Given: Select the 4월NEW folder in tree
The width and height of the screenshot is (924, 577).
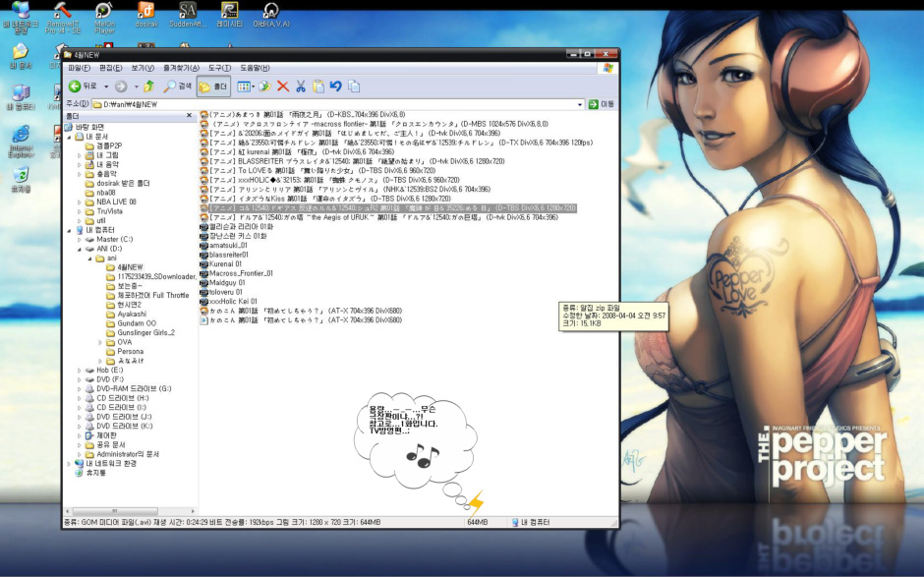Looking at the screenshot, I should coord(130,267).
